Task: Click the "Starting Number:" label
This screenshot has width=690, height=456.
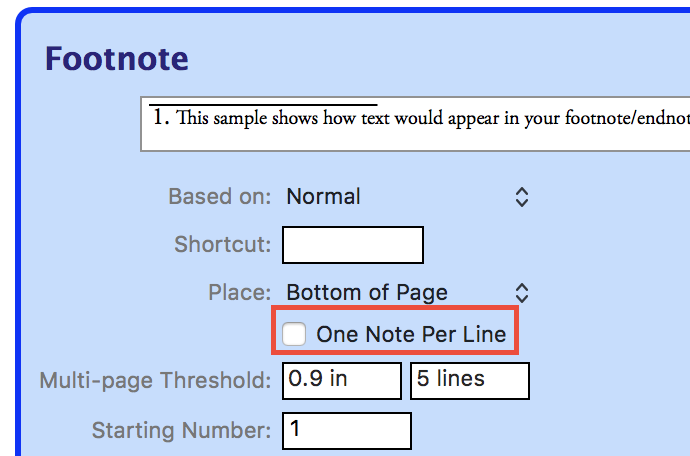Action: coord(181,431)
